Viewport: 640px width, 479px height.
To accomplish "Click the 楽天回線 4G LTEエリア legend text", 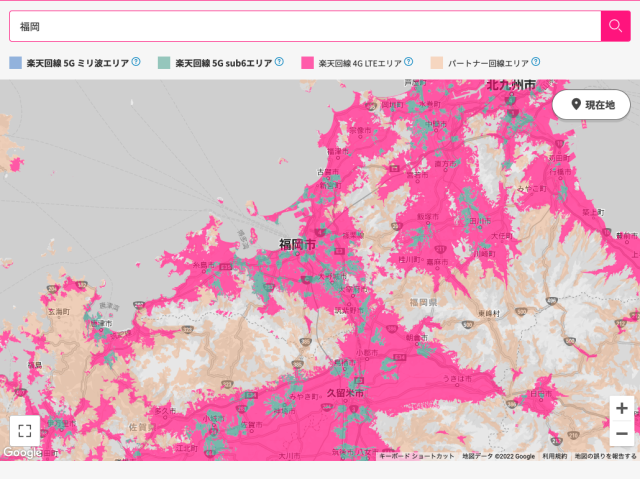I will (x=360, y=63).
